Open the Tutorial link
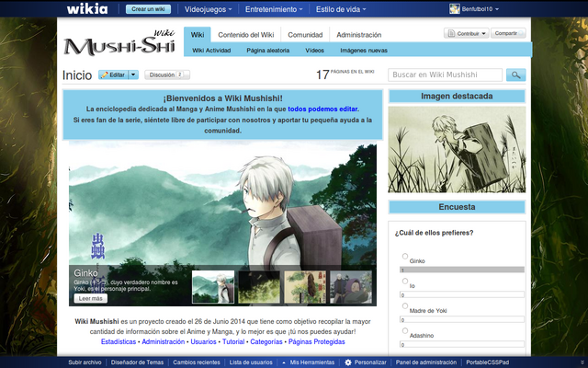The width and height of the screenshot is (588, 368). click(x=233, y=341)
